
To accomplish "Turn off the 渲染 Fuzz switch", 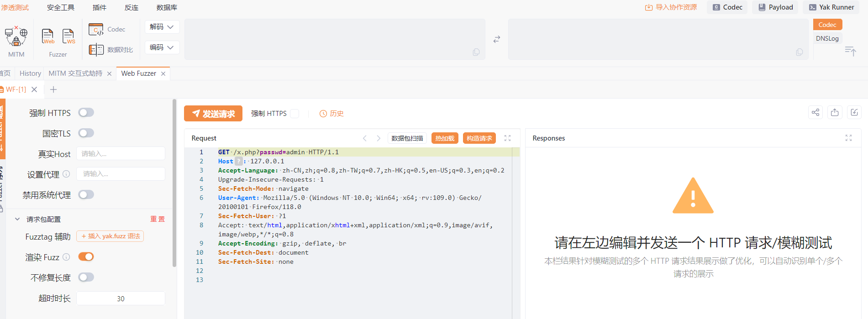I will pos(86,256).
